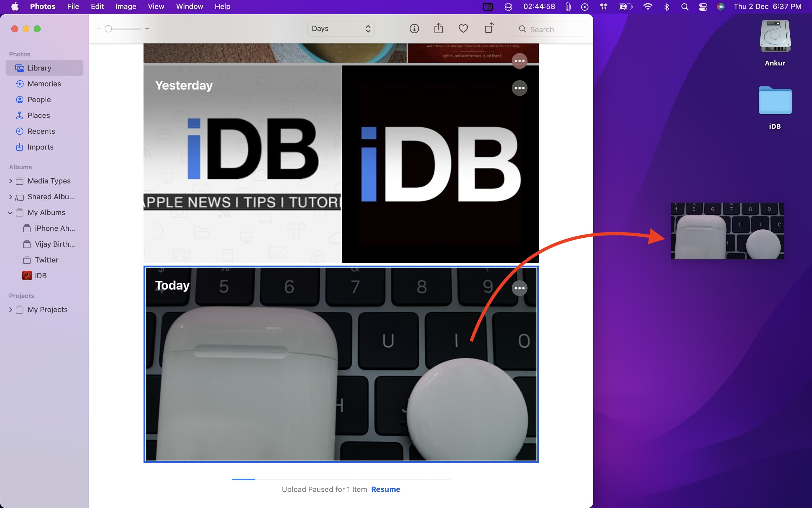This screenshot has height=508, width=812.
Task: Open the Edit menu
Action: tap(97, 7)
